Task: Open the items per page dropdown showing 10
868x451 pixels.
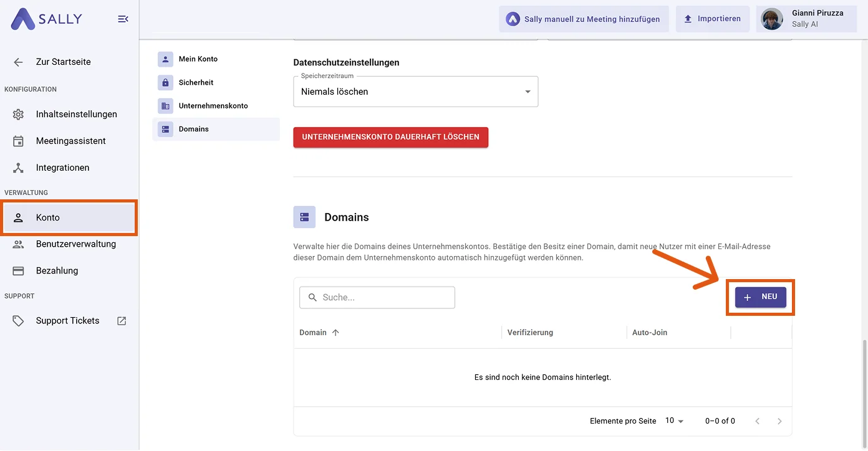Action: pos(674,421)
